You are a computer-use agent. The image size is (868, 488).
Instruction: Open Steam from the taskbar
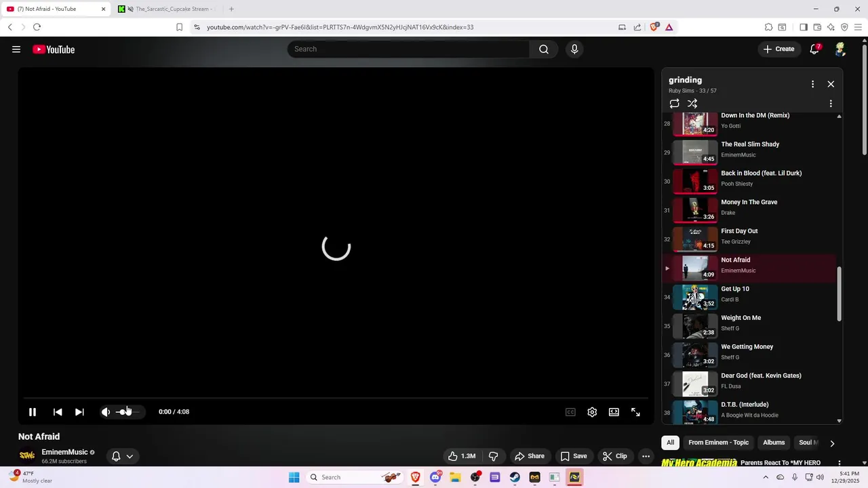(515, 477)
